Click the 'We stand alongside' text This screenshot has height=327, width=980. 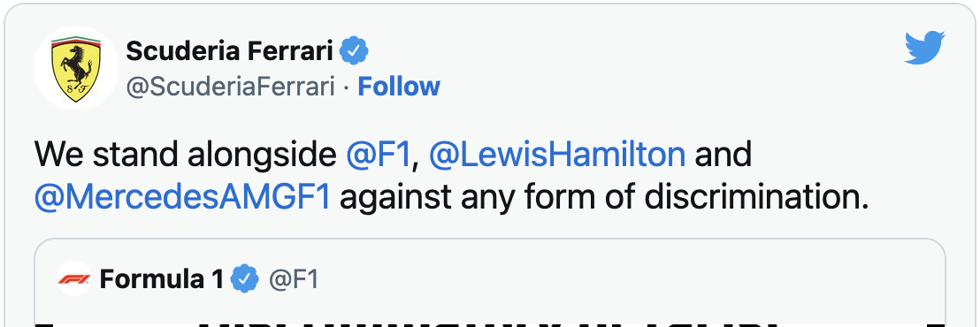coord(186,155)
